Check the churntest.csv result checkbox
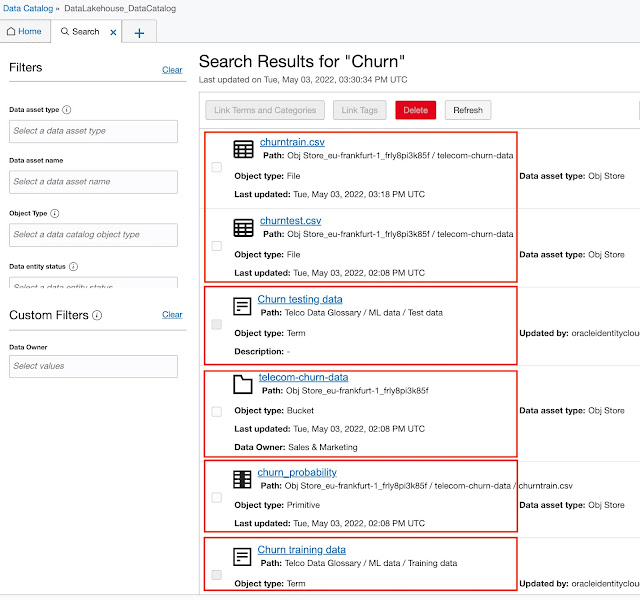The image size is (640, 600). (217, 246)
